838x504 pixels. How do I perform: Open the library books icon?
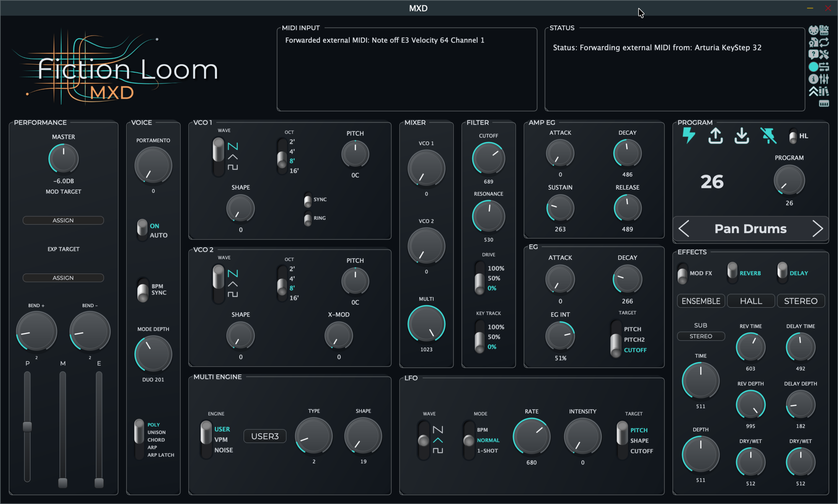pos(824,91)
